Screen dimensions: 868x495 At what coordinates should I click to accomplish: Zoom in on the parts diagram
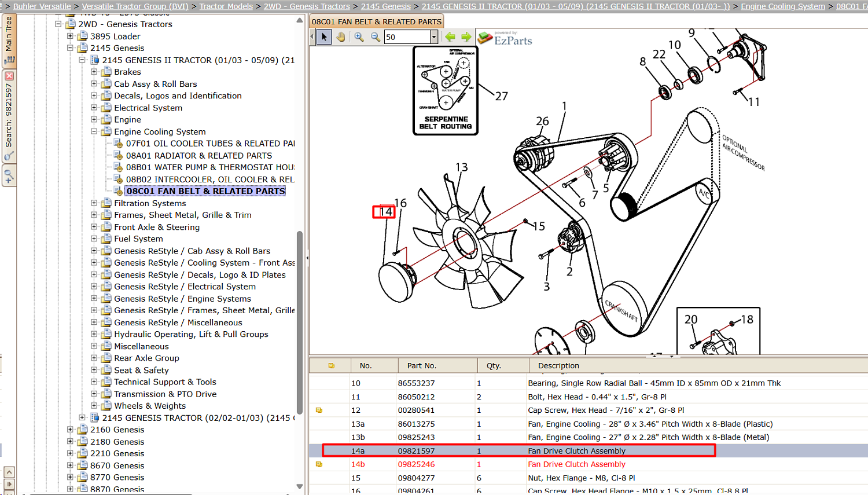pos(359,37)
